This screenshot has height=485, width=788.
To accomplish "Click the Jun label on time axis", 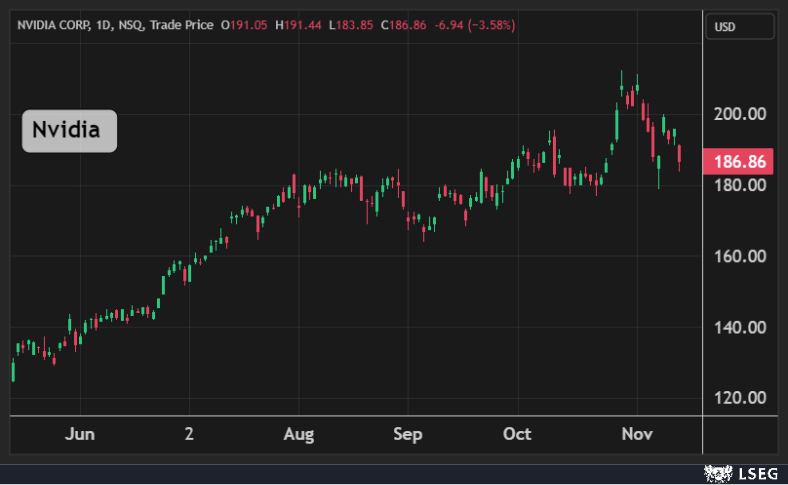I will (x=79, y=434).
